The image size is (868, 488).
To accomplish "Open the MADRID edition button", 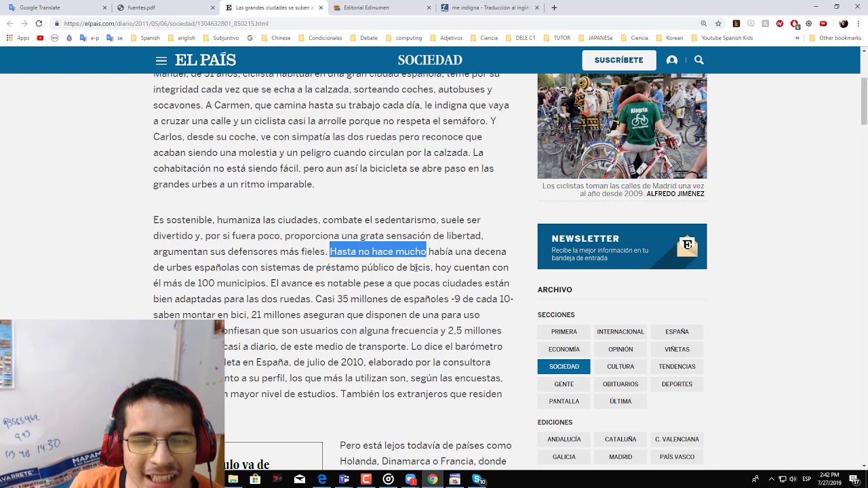I will pyautogui.click(x=620, y=457).
